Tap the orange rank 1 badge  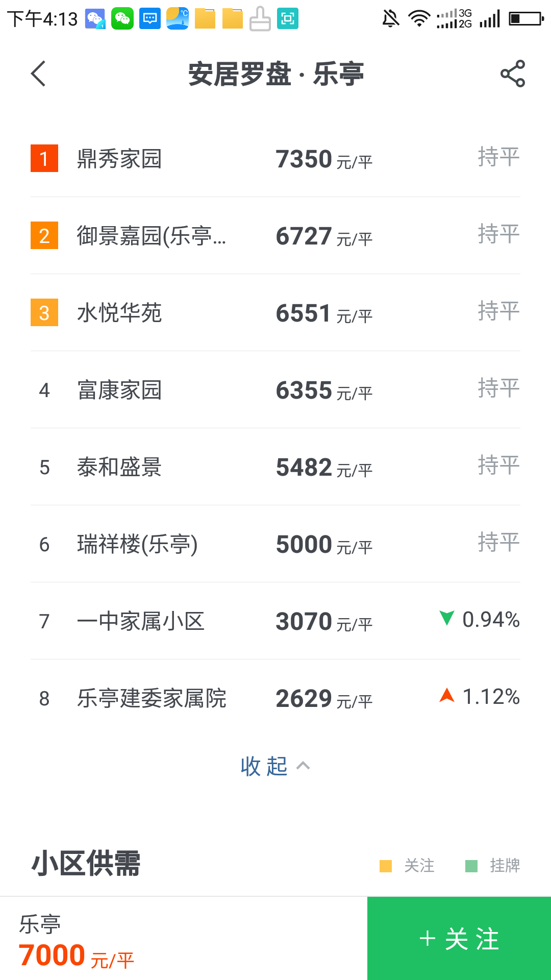coord(44,159)
